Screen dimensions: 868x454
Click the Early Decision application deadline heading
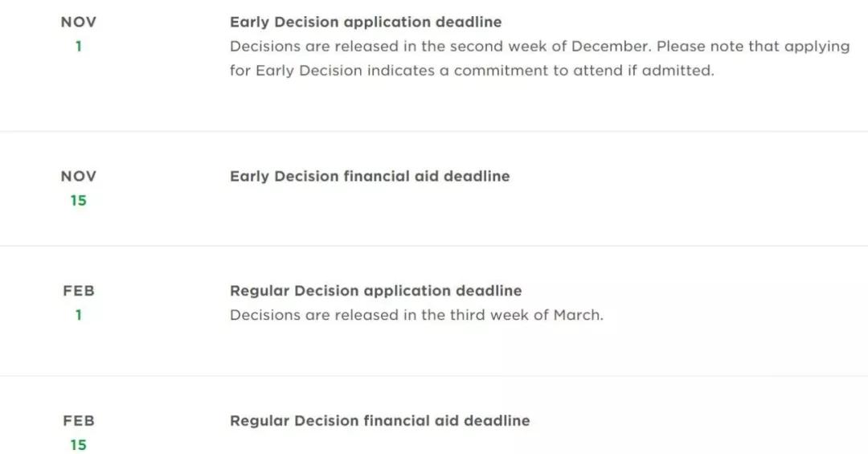pos(366,22)
